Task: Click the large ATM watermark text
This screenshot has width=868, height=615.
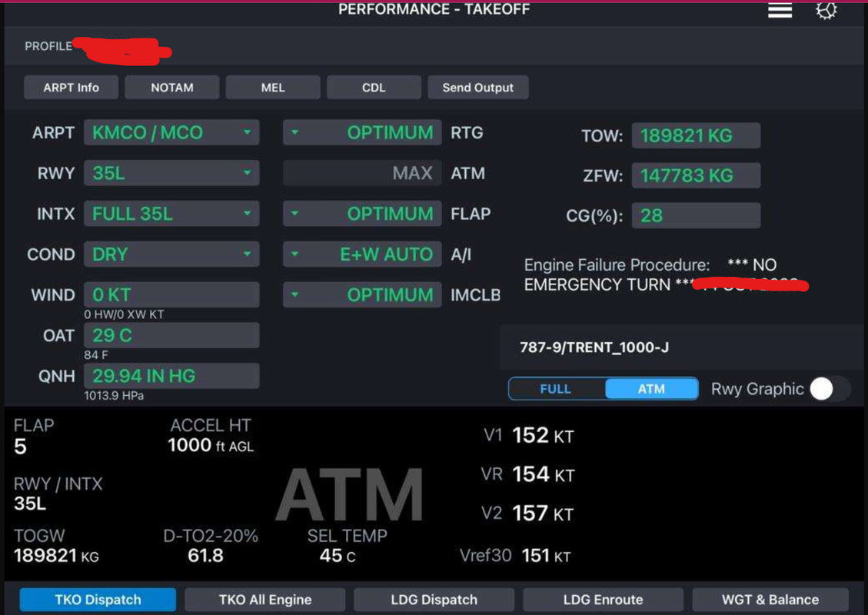Action: click(350, 494)
